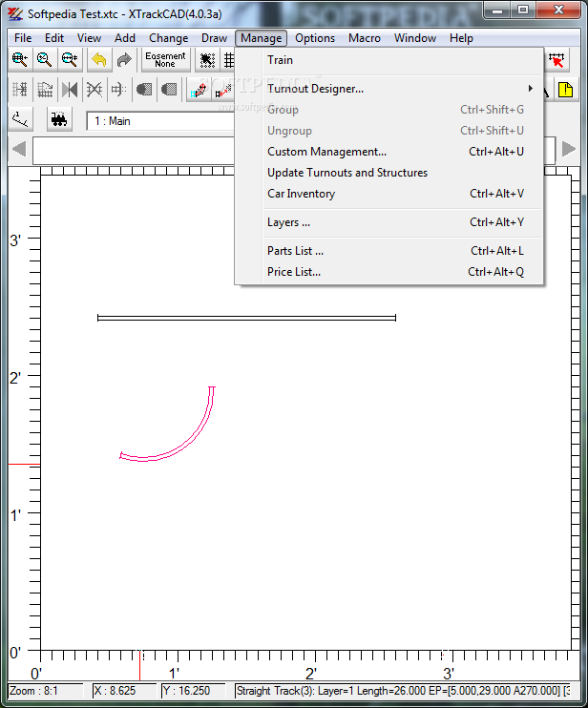The height and width of the screenshot is (708, 588).
Task: Select Parts List menu entry
Action: (388, 251)
